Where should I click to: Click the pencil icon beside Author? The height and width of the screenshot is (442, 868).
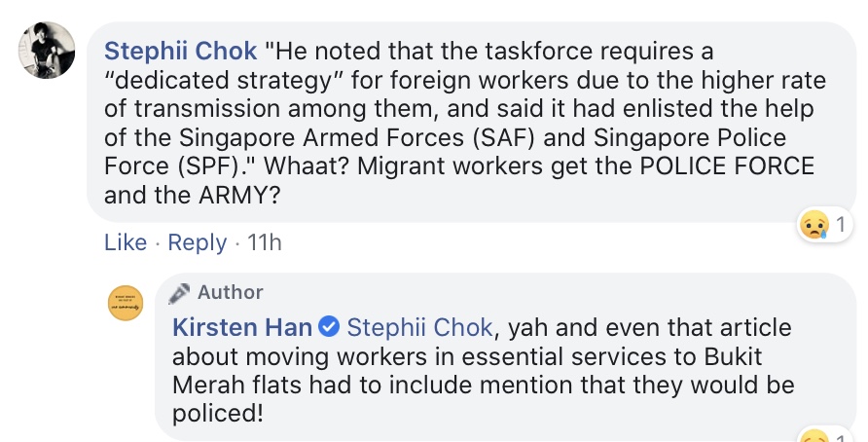coord(179,292)
